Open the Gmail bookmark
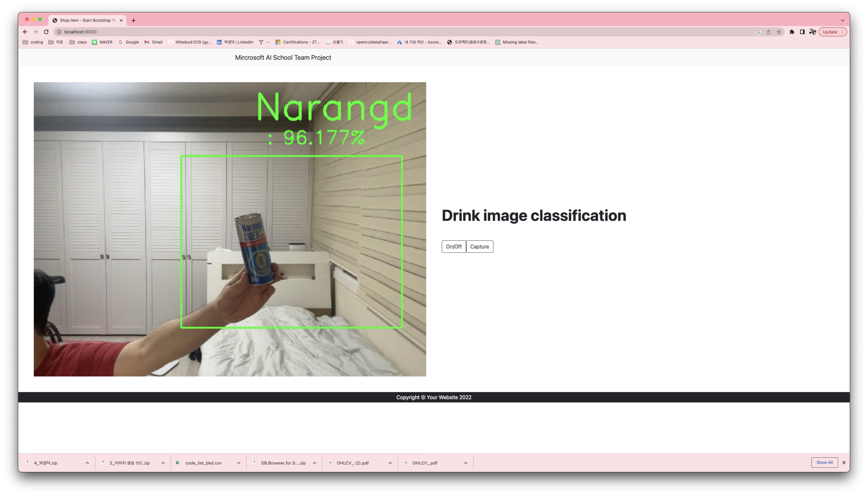This screenshot has width=868, height=496. (x=153, y=42)
